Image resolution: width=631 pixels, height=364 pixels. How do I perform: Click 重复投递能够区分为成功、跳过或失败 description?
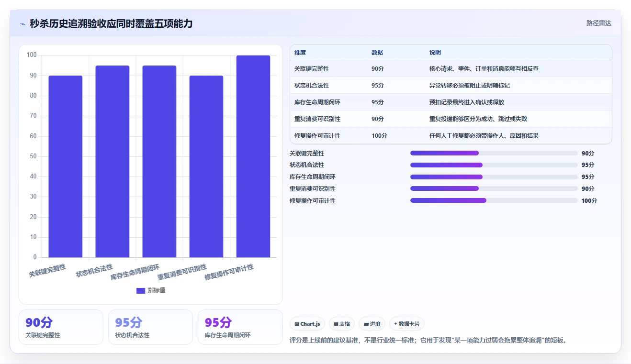tap(478, 119)
